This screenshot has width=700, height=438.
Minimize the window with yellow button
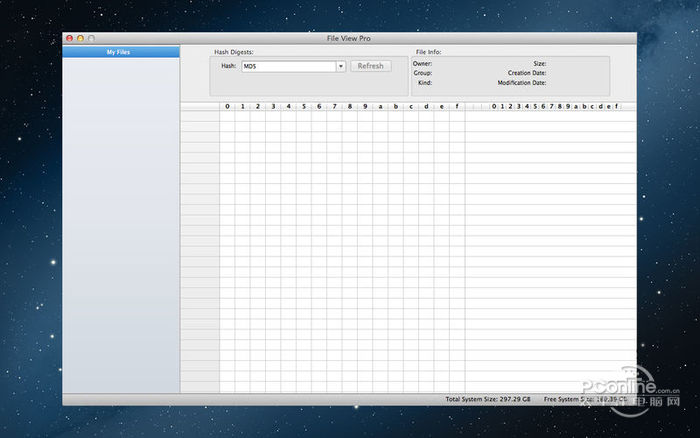(x=80, y=38)
